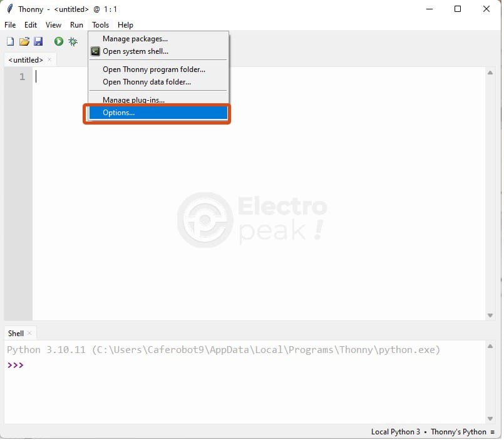Screen dimensions: 504x440
Task: Click the terminal icon beside Open system shell
Action: [x=95, y=51]
